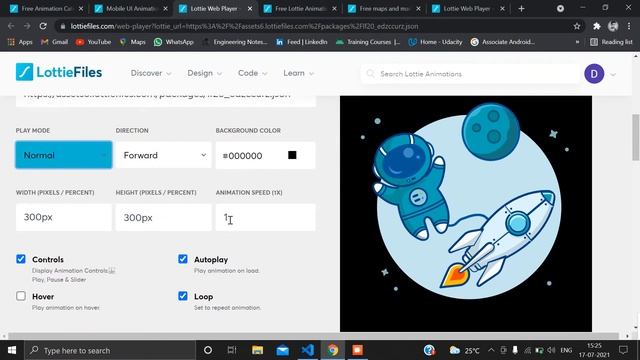Click the Search Lottie Animations field
This screenshot has height=360, width=640.
point(470,74)
